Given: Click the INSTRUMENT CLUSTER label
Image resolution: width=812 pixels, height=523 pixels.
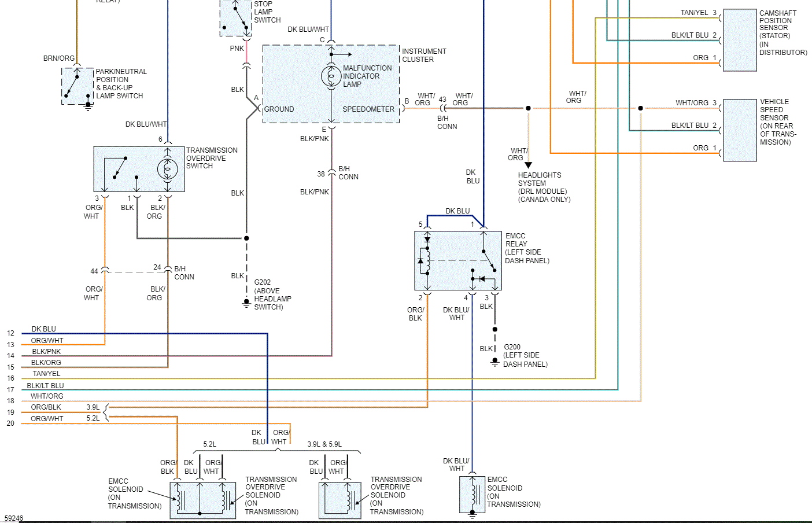Looking at the screenshot, I should point(425,56).
